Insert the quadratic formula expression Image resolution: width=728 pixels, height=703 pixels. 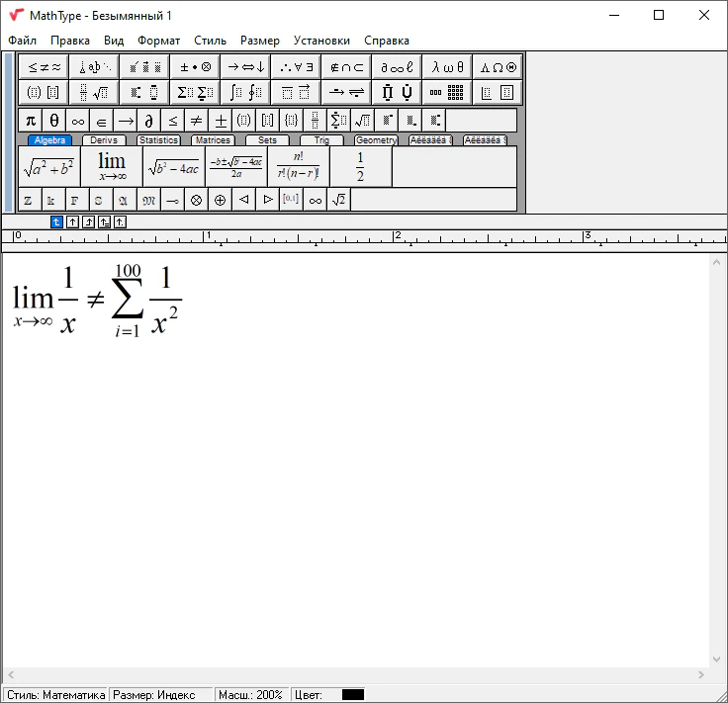[x=235, y=167]
